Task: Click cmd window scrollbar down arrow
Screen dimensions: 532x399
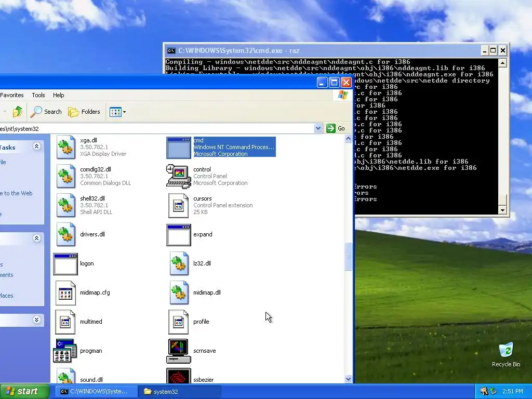Action: point(502,210)
